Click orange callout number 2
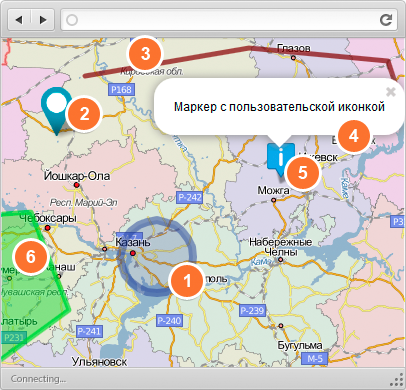 pos(84,114)
